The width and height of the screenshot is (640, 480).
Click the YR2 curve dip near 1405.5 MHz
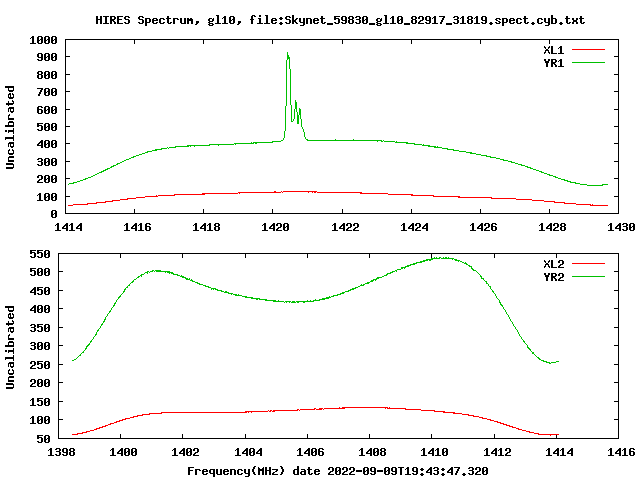(x=295, y=302)
